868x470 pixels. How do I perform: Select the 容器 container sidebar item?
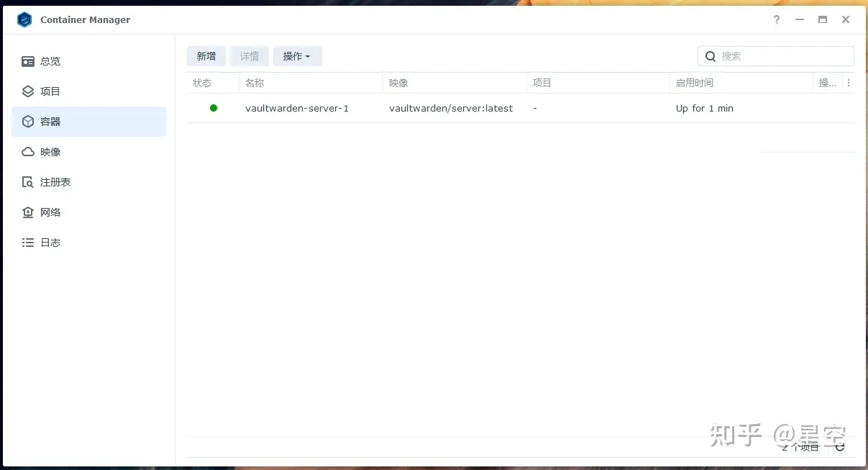[50, 122]
